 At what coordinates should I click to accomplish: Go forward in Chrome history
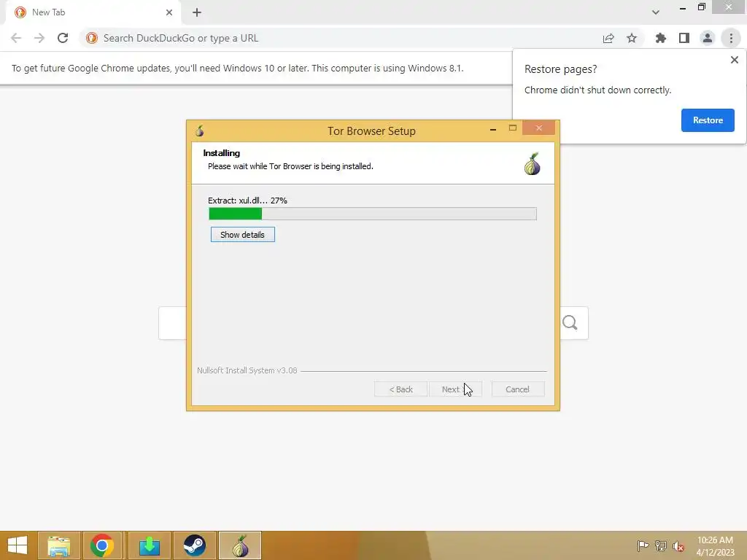(x=39, y=38)
